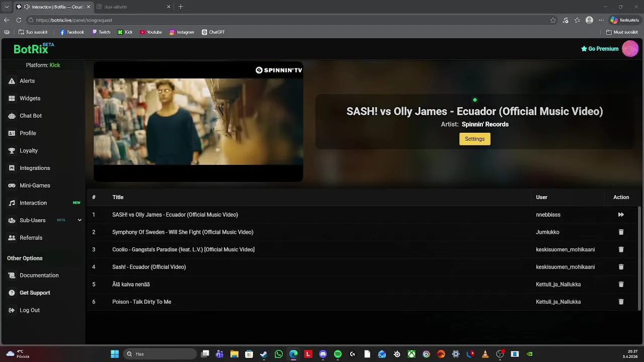
Task: Go back in the browser
Action: pos(7,20)
